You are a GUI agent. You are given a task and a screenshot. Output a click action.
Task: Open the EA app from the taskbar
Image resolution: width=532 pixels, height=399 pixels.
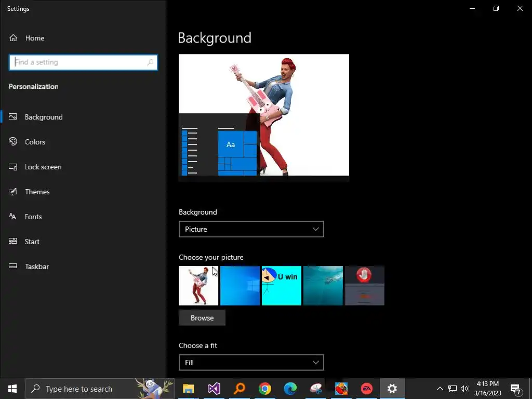pos(367,389)
